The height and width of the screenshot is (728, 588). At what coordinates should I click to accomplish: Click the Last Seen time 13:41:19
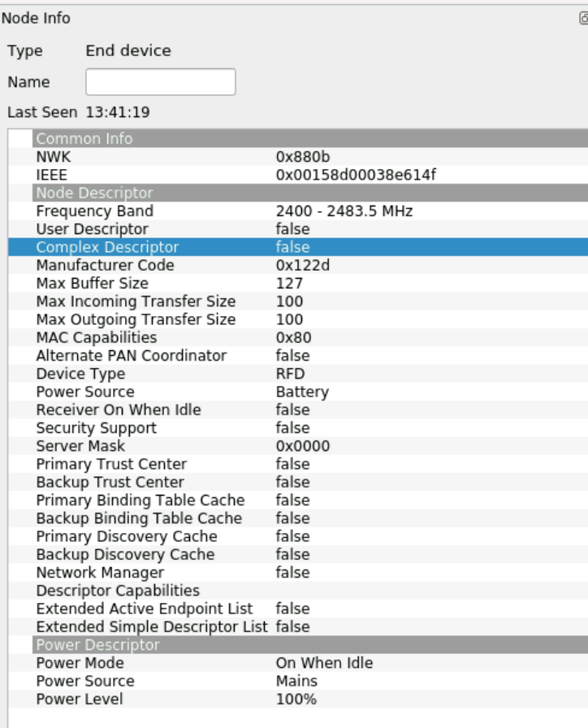coord(118,112)
